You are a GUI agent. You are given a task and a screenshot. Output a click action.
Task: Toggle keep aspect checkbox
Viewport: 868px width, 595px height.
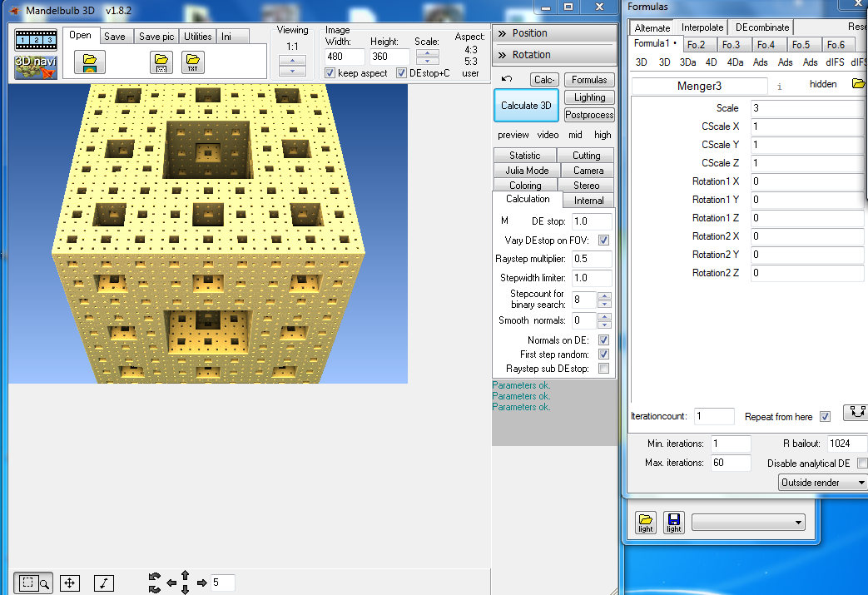330,73
